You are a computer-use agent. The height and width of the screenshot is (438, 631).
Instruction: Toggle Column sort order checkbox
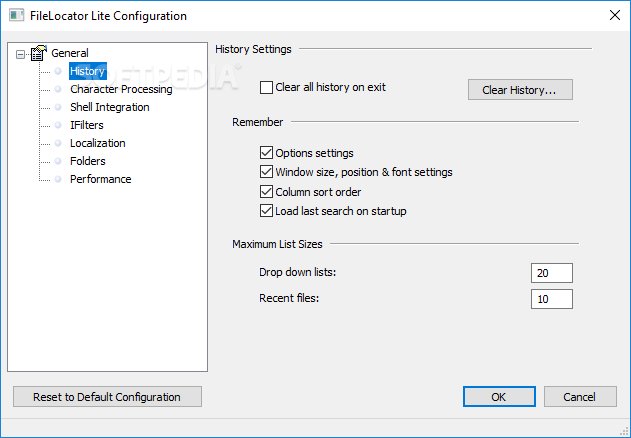(266, 192)
